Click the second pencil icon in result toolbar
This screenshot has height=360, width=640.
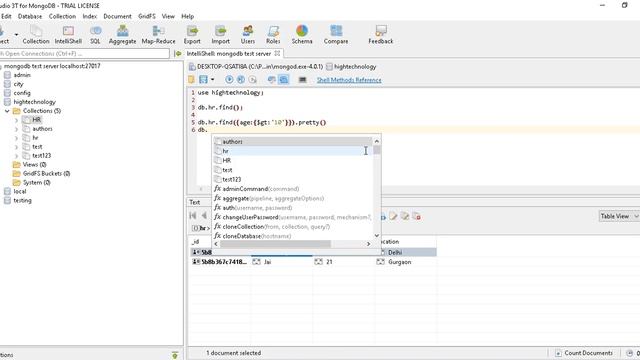404,216
